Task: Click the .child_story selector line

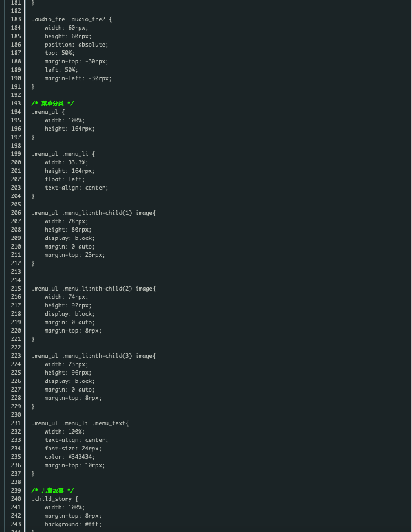Action: 54,499
